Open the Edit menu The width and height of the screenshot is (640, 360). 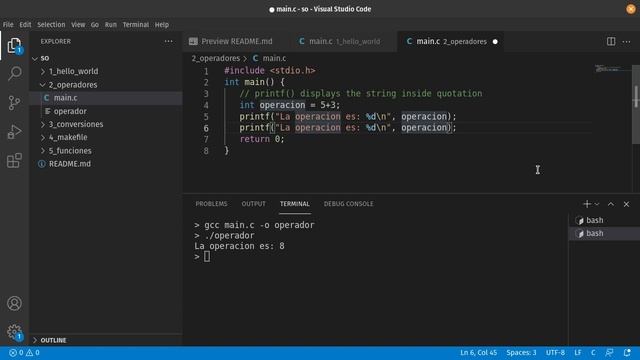point(25,24)
